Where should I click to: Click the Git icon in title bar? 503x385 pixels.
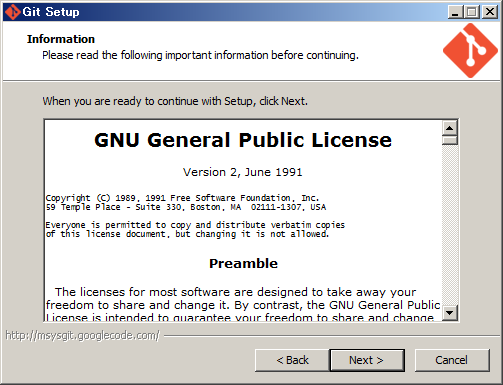(x=12, y=12)
